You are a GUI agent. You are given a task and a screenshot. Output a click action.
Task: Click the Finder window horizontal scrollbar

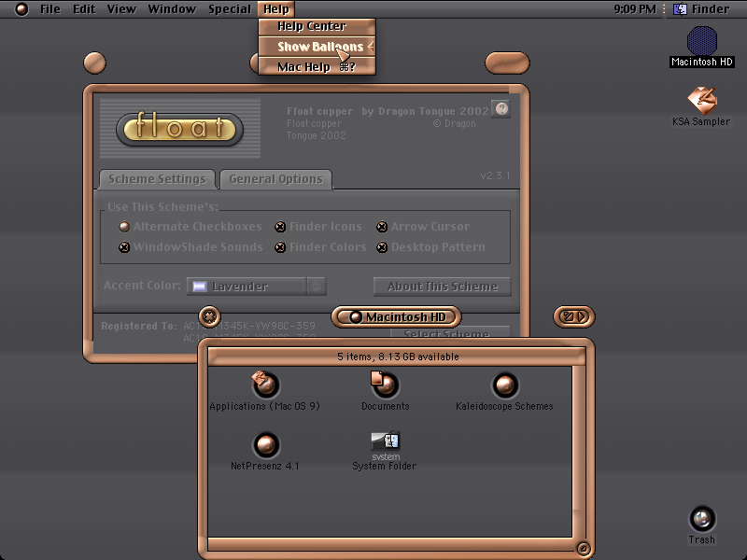tap(390, 545)
